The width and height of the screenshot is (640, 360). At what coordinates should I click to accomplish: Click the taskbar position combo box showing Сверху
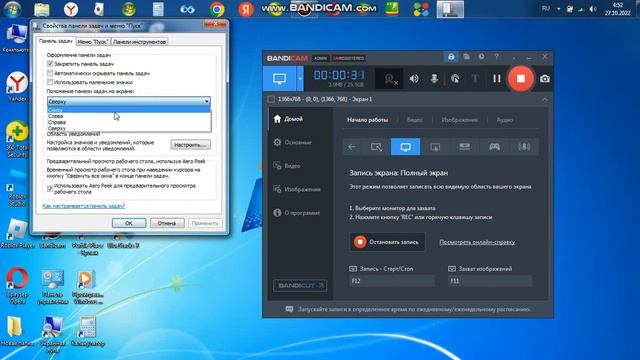[129, 101]
